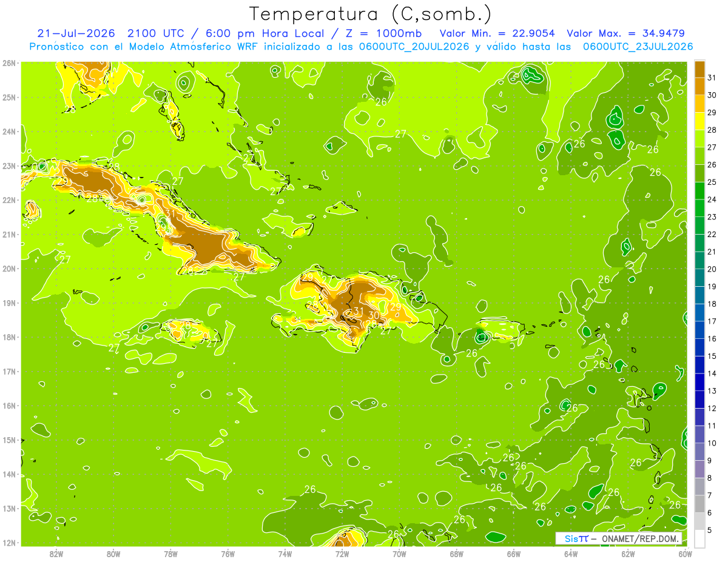Click the latitude axis label '16N'
The height and width of the screenshot is (562, 728).
point(8,406)
